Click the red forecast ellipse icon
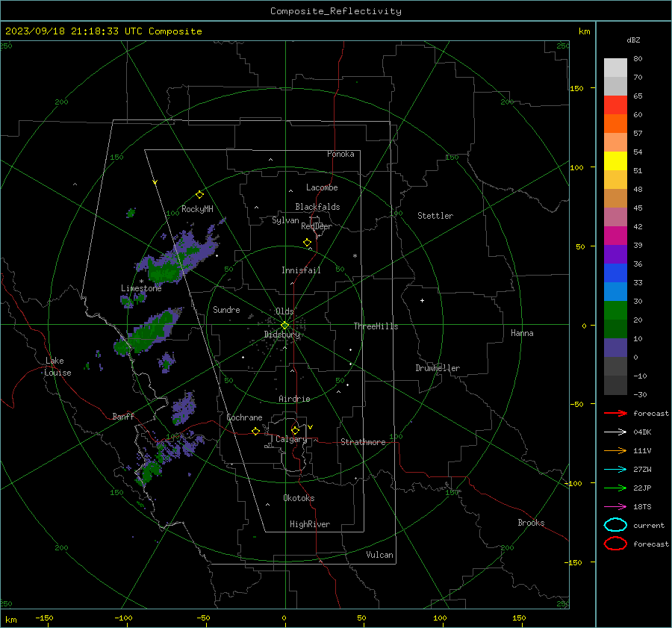The height and width of the screenshot is (628, 672). [x=615, y=544]
